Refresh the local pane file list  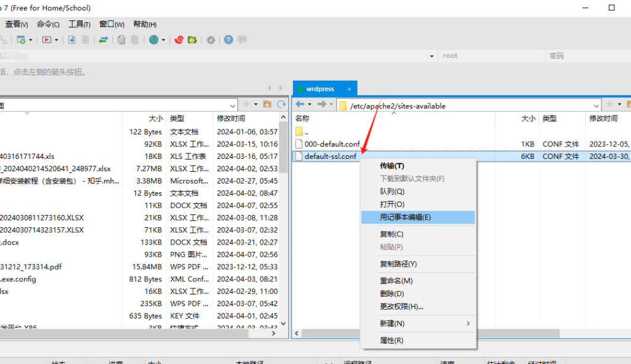tap(281, 105)
